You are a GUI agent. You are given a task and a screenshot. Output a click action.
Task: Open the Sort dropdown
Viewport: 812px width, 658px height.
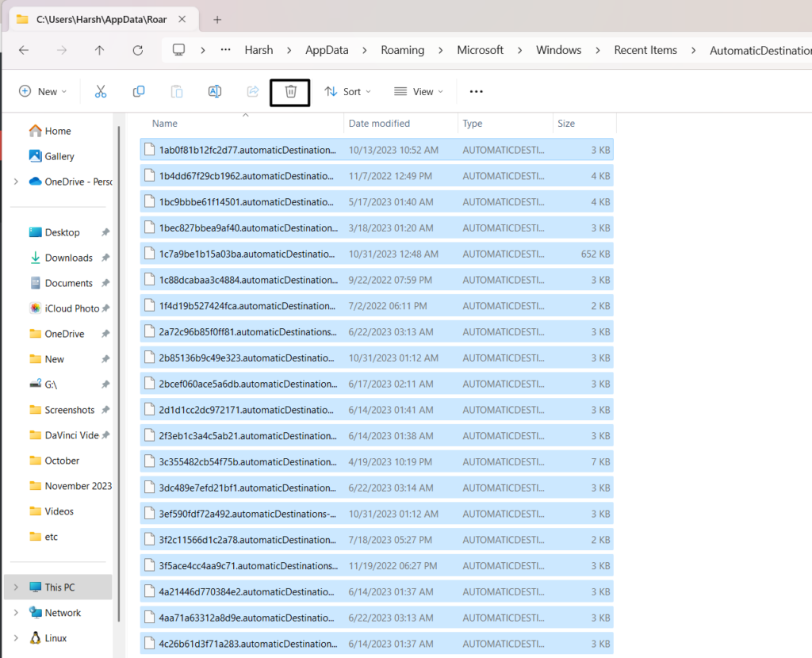(347, 92)
